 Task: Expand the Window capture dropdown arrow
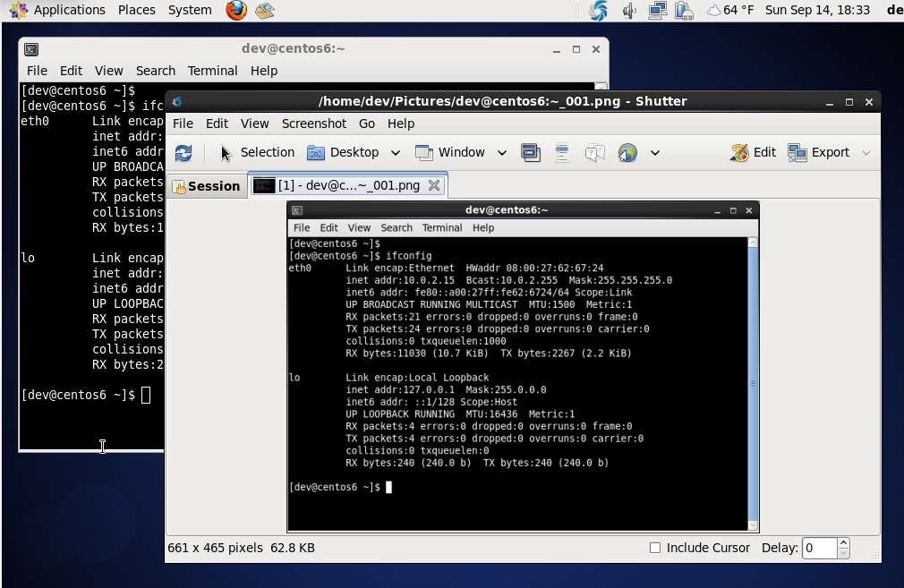(502, 153)
